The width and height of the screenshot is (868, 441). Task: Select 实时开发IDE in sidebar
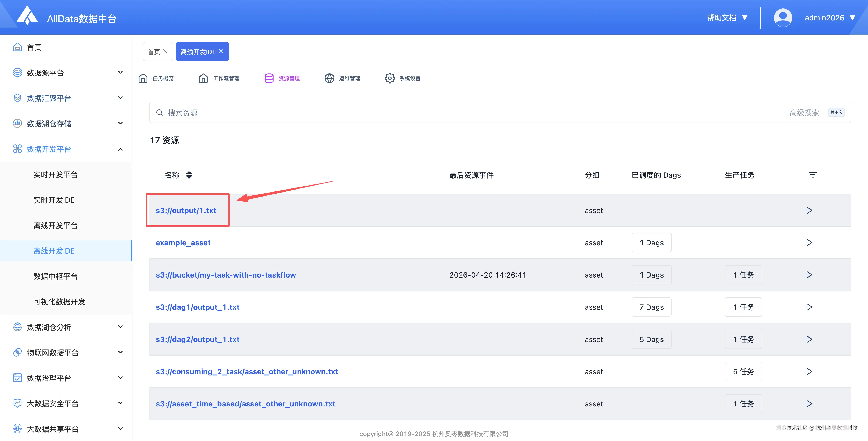[x=54, y=200]
